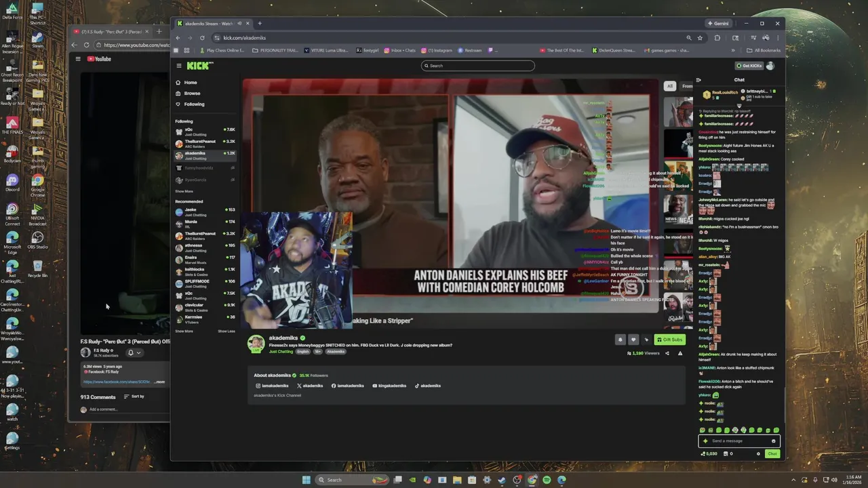Open first TheBurntPeanut entry under Following
868x488 pixels.
(x=205, y=143)
